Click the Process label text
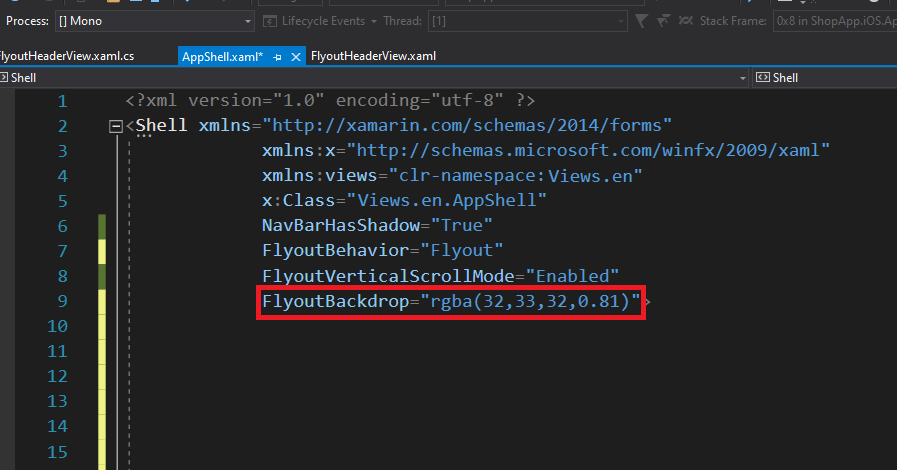Viewport: 897px width, 470px height. (27, 21)
